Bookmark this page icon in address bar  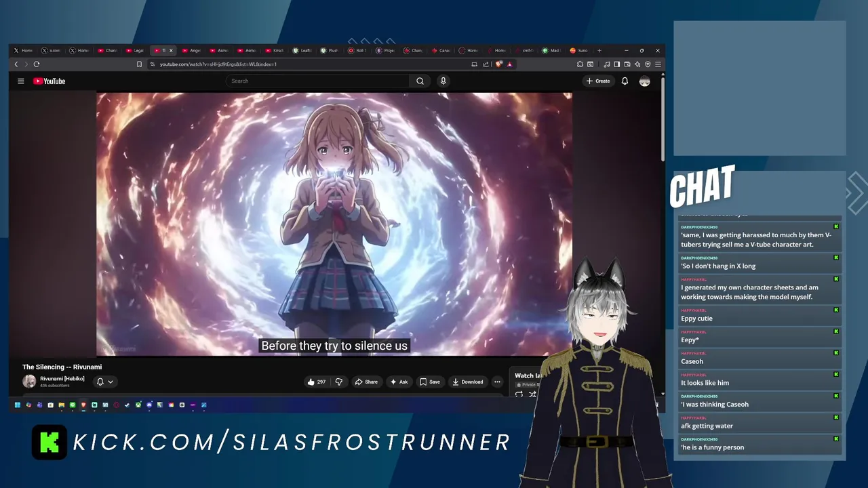pyautogui.click(x=139, y=64)
